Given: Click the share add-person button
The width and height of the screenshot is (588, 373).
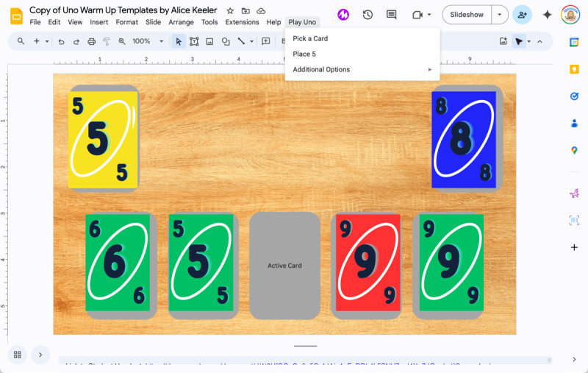Looking at the screenshot, I should pos(522,15).
